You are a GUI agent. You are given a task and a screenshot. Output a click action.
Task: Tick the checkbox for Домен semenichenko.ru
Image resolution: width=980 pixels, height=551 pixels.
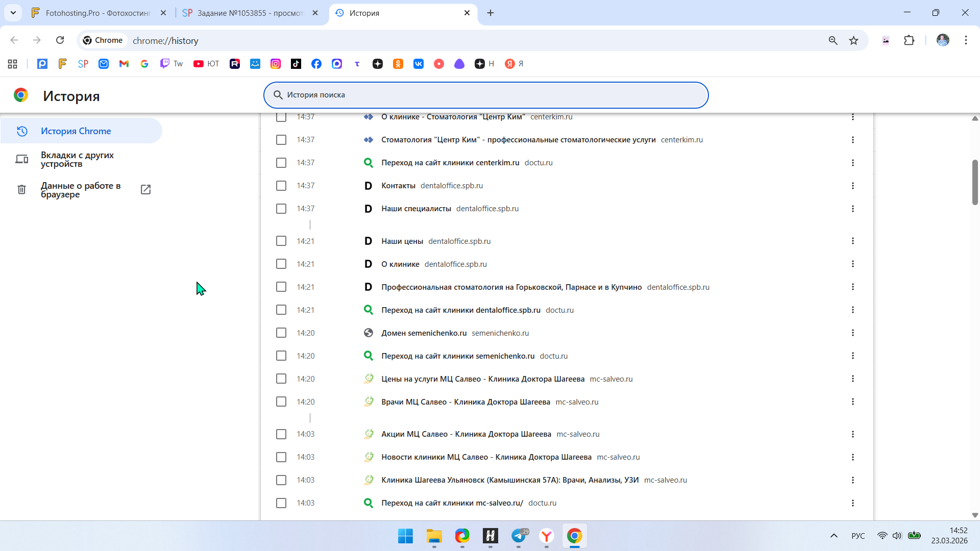coord(281,333)
